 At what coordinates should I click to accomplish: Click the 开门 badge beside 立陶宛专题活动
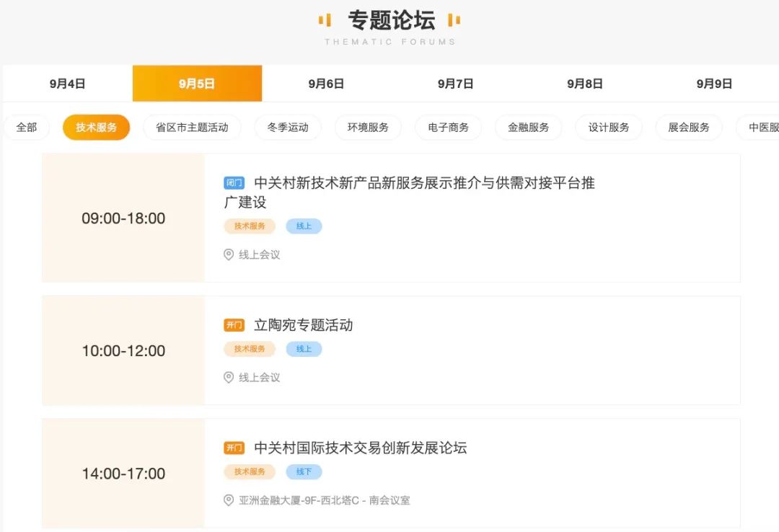(x=234, y=325)
